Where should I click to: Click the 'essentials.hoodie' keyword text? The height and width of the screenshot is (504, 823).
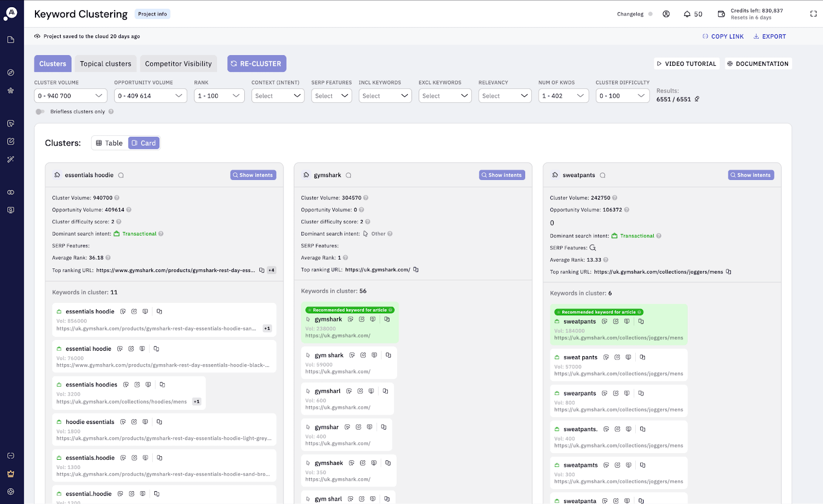(90, 458)
